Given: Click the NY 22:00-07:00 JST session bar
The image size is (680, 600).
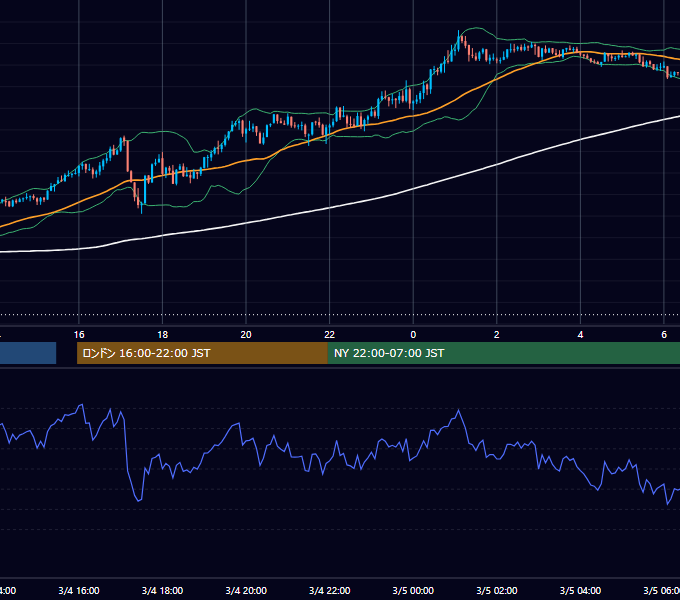Looking at the screenshot, I should [x=503, y=353].
